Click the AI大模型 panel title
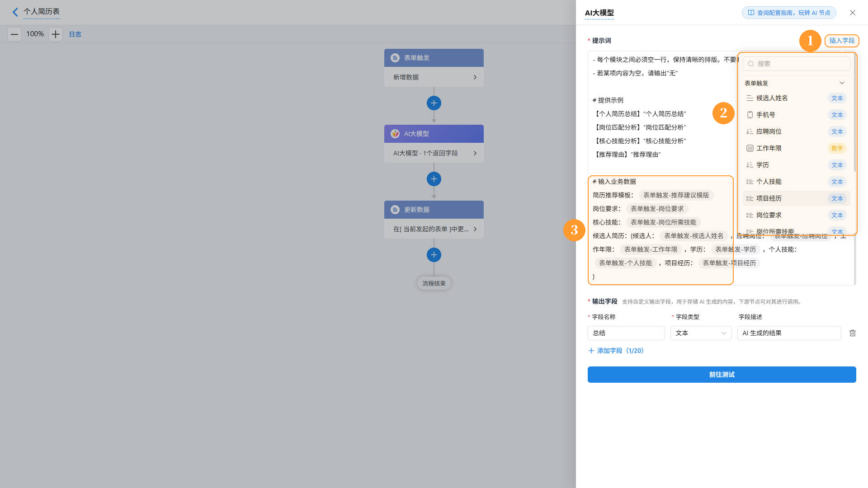Screen dimensions: 868x488 [599, 13]
